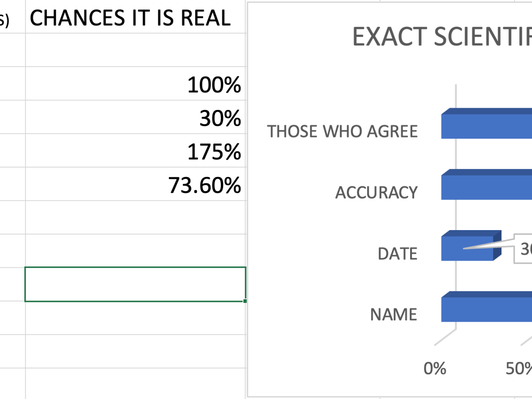Select the short blue DATE bar

(x=468, y=248)
